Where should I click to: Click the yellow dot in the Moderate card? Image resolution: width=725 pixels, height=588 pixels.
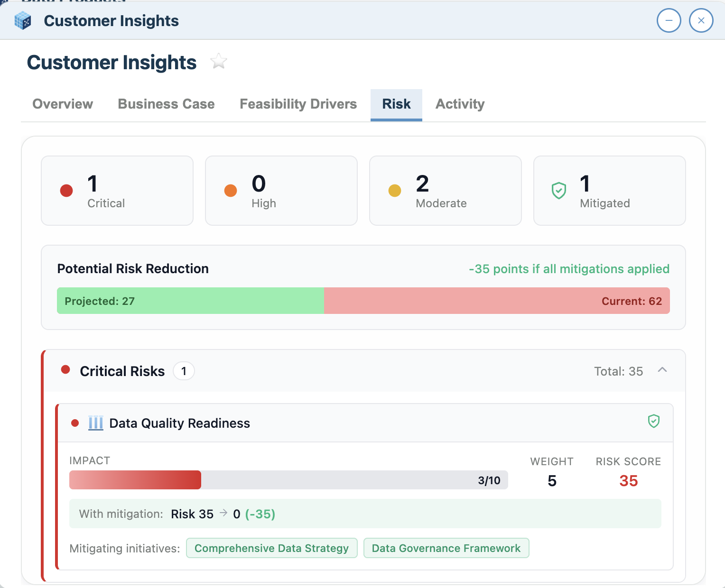395,191
